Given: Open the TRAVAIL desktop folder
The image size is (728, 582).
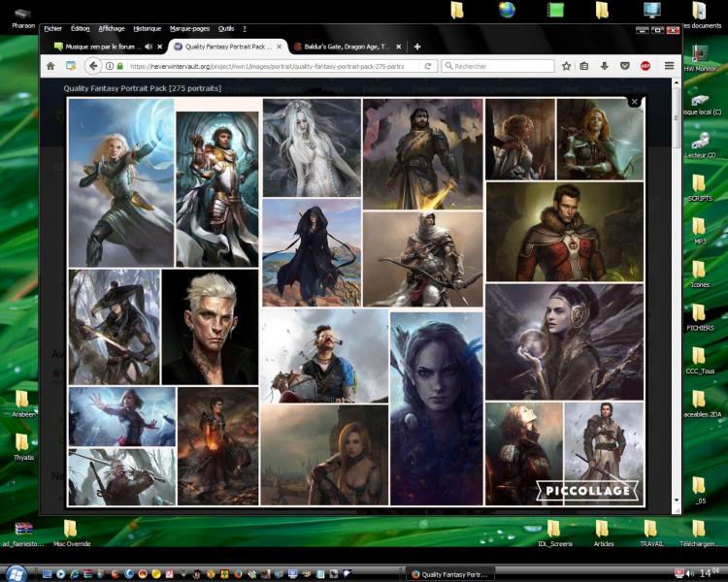Looking at the screenshot, I should tap(651, 533).
